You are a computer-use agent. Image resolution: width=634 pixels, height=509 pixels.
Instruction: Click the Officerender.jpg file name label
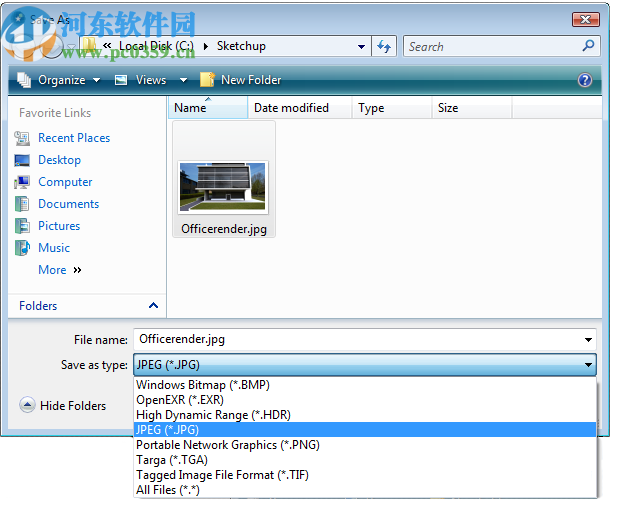(x=224, y=229)
